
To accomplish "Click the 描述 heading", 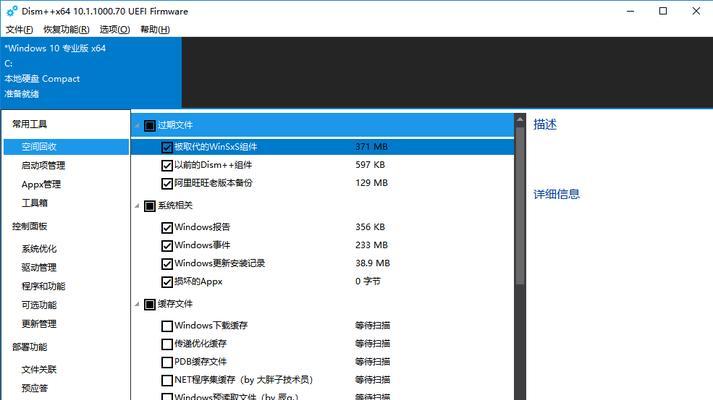I will [x=545, y=125].
